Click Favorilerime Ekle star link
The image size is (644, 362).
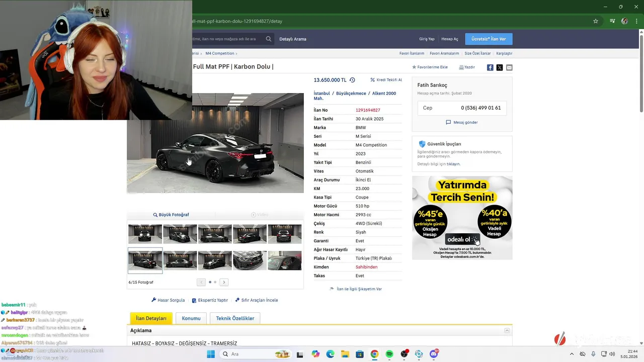430,67
